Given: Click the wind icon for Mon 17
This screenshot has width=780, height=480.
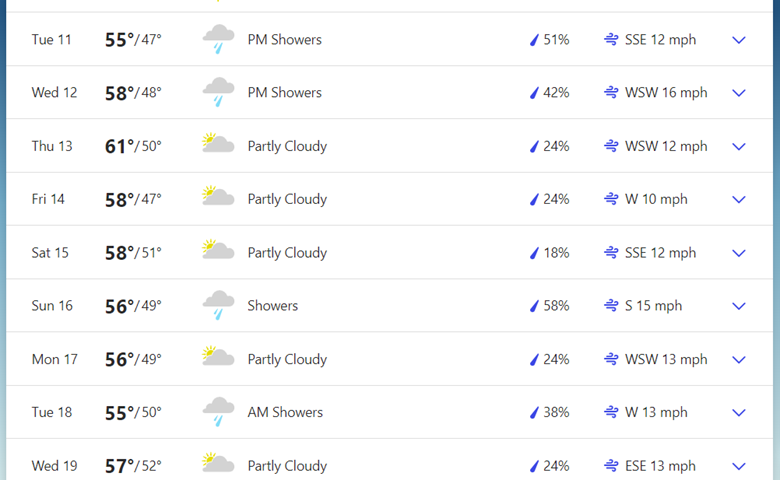Looking at the screenshot, I should click(x=611, y=359).
